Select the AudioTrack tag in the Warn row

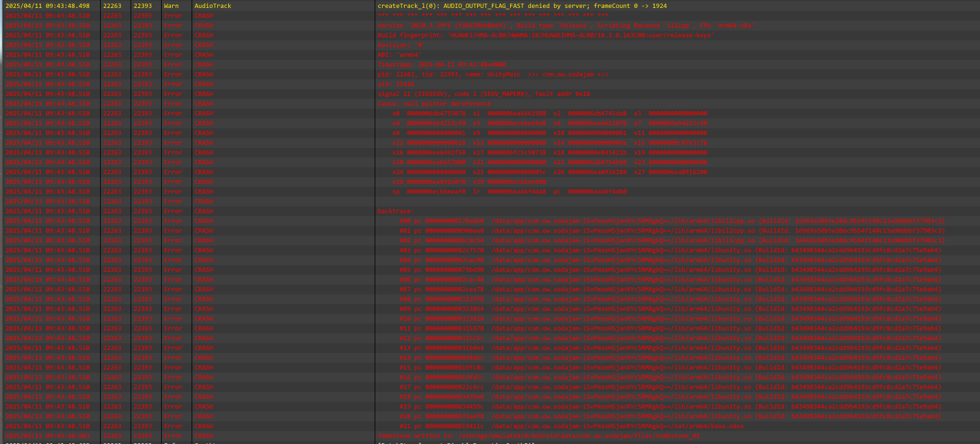click(x=213, y=6)
